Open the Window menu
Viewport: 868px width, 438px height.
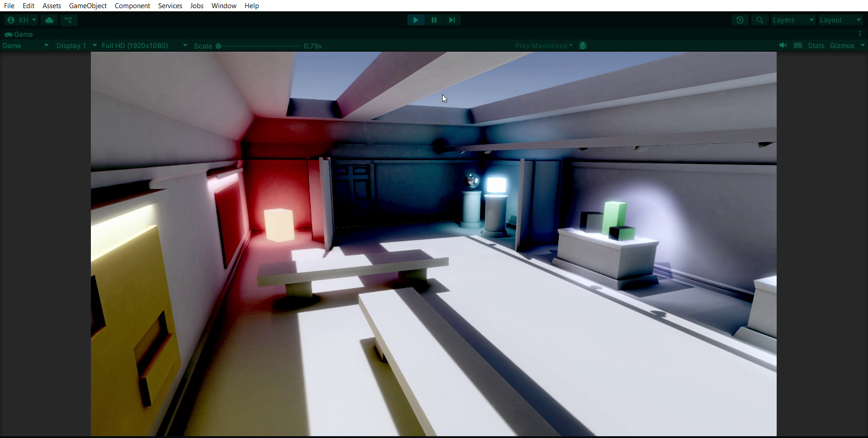[224, 5]
